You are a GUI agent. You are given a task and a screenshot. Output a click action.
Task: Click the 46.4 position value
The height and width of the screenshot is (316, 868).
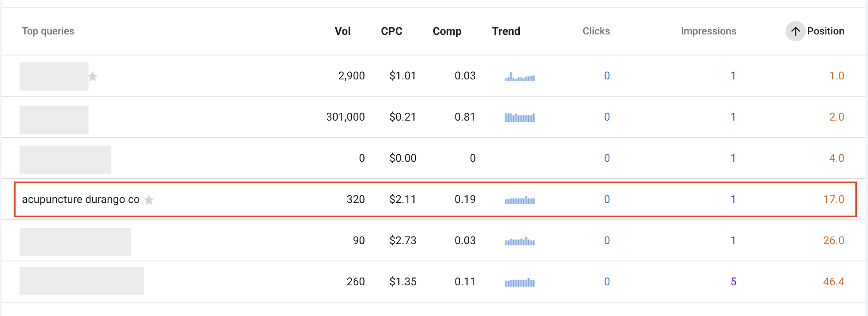coord(834,282)
